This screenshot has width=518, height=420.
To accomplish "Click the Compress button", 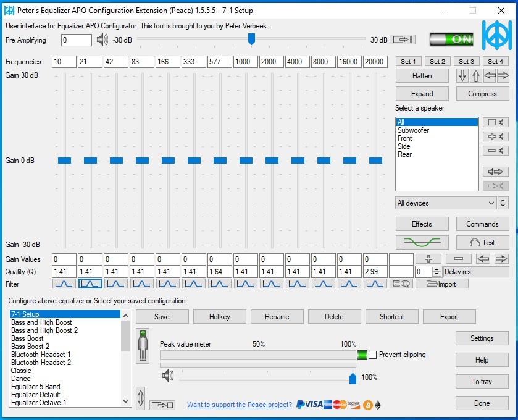I will pyautogui.click(x=482, y=93).
